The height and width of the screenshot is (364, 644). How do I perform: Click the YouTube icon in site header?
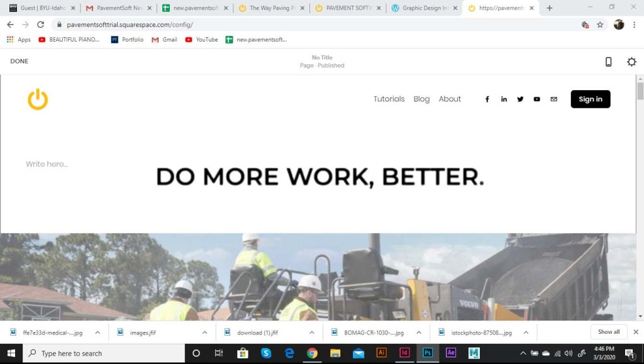(x=536, y=100)
